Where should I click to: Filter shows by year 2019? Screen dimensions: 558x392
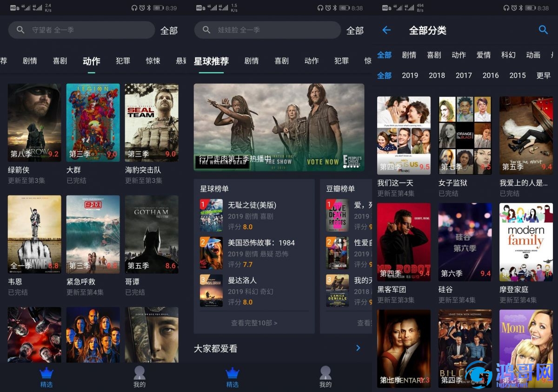410,75
